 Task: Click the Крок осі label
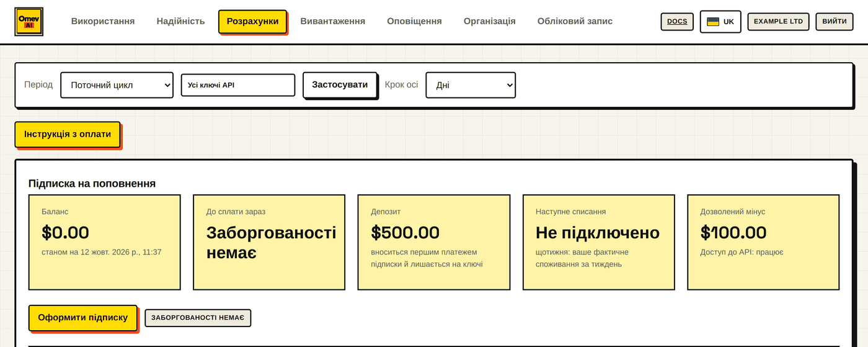point(402,85)
